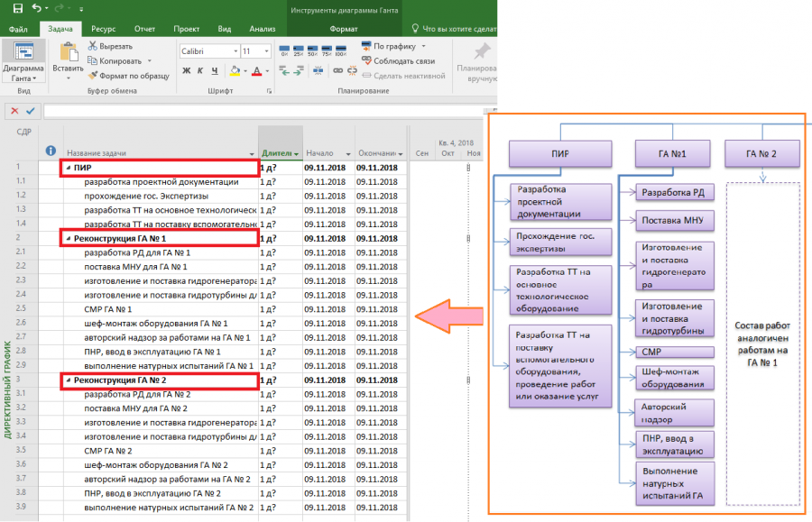Click the Paste clipboard icon
The width and height of the screenshot is (812, 522).
pos(68,52)
